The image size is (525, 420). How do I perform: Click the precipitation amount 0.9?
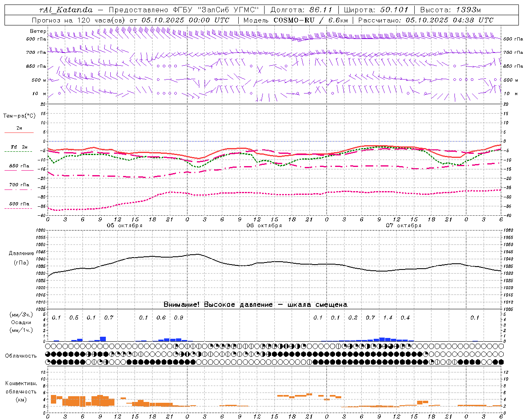click(x=178, y=318)
